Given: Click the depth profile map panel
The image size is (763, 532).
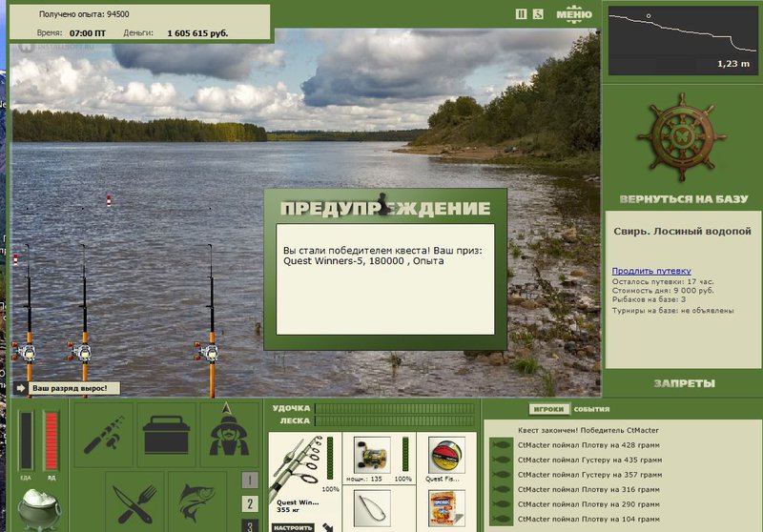Looking at the screenshot, I should click(683, 41).
